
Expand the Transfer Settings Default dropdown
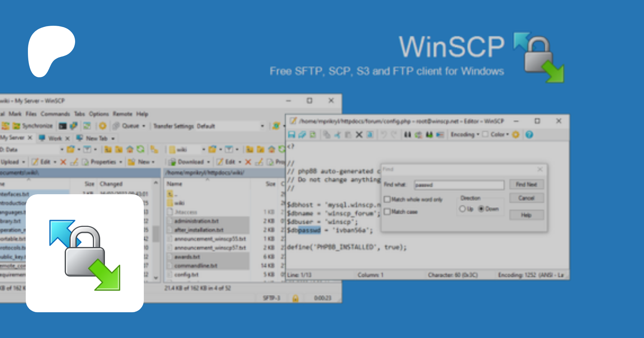[262, 126]
